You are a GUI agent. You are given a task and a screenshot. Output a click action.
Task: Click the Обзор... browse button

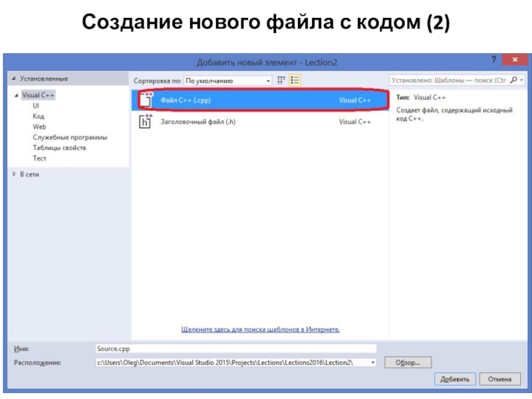pos(408,362)
